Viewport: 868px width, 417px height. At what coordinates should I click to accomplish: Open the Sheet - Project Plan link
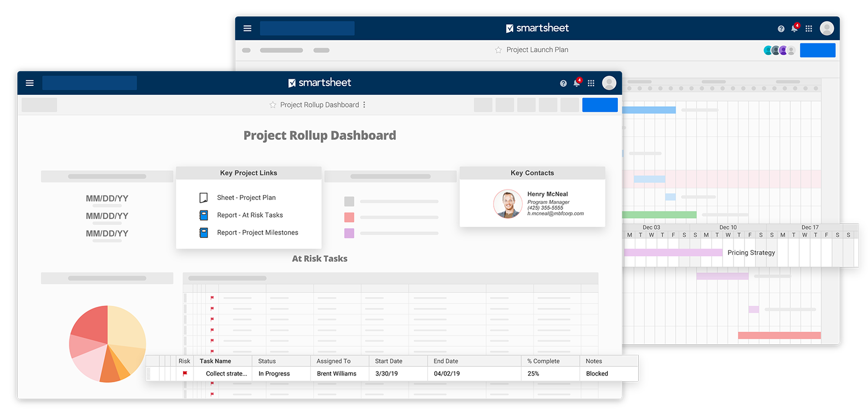[x=246, y=198]
